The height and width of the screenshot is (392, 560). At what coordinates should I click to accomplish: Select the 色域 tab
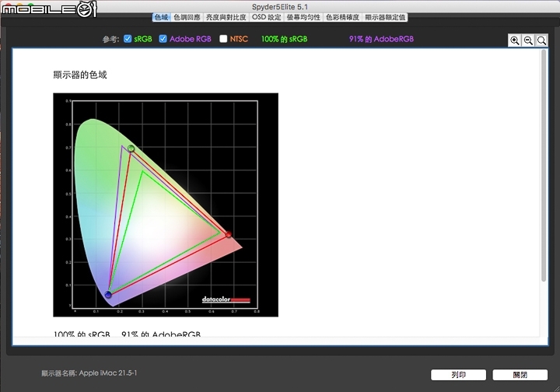162,17
